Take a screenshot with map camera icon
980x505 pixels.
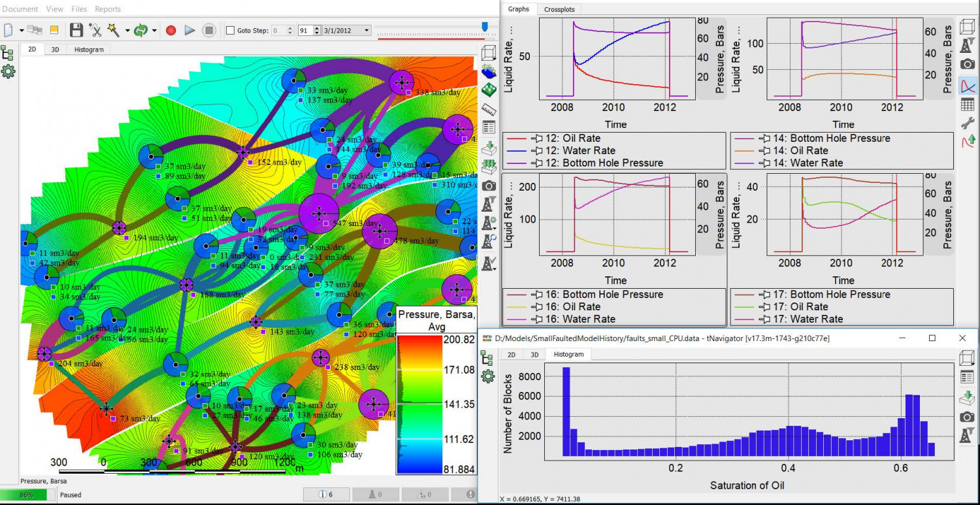tap(488, 186)
